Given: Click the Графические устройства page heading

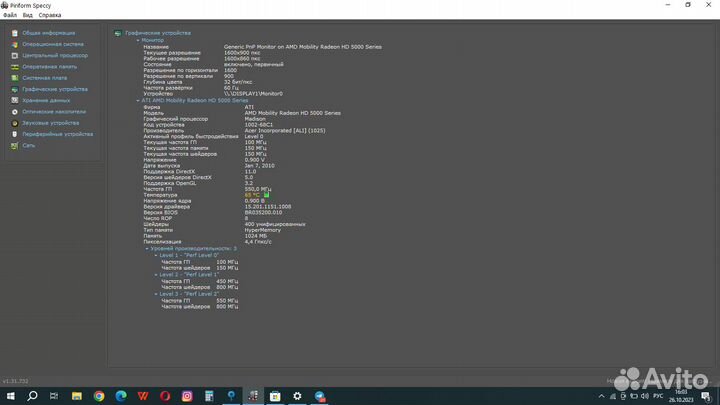Looking at the screenshot, I should pyautogui.click(x=158, y=33).
